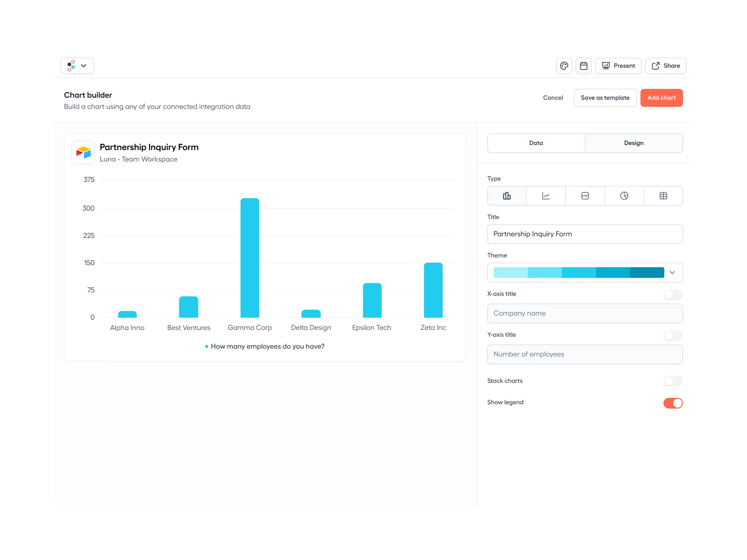Click the 'Epsilon Tech' axis label

pos(371,328)
